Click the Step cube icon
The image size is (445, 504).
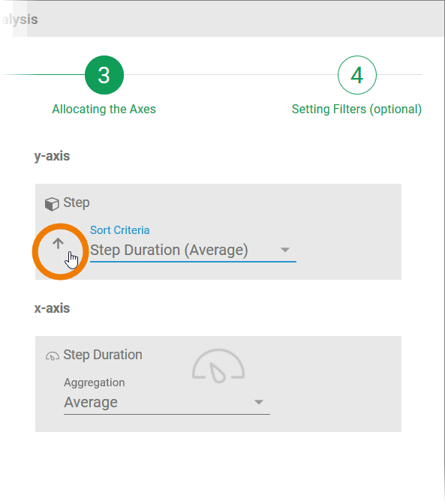click(52, 204)
